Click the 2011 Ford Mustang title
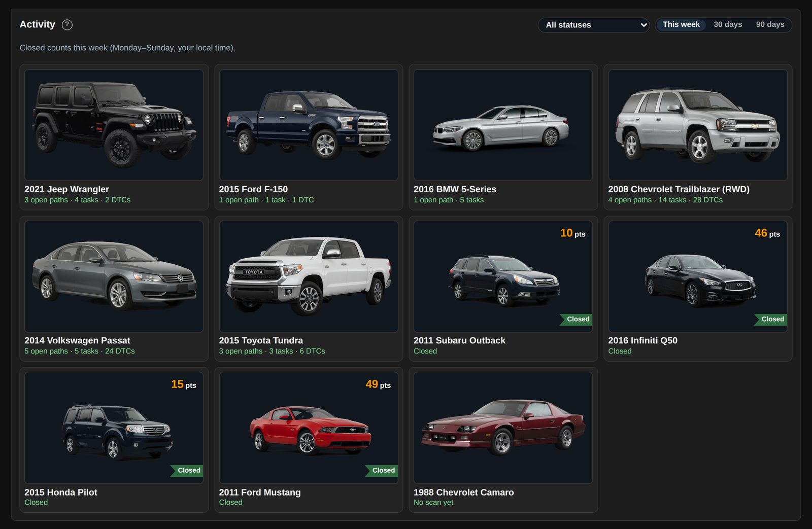812x529 pixels. (259, 492)
